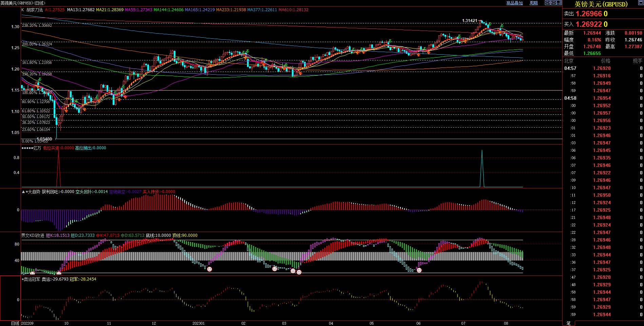
Task: Open the 商品叠加 overlay link
Action: 514,3
